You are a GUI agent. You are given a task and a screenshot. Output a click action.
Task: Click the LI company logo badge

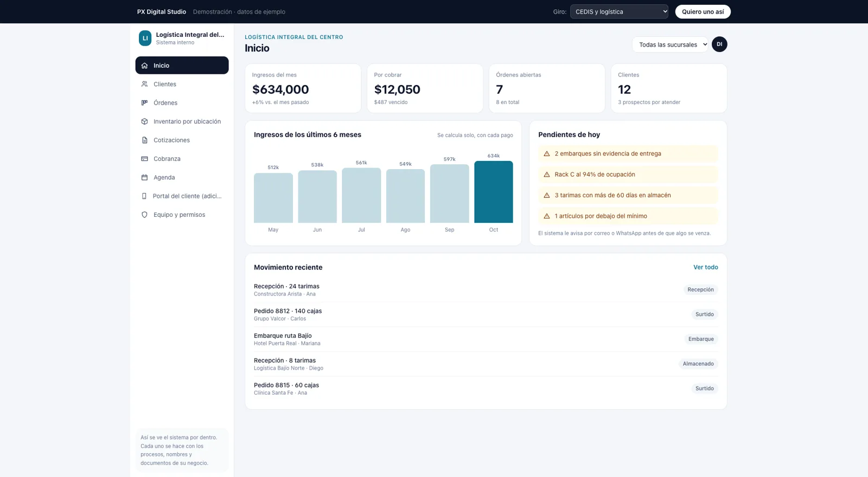click(145, 38)
